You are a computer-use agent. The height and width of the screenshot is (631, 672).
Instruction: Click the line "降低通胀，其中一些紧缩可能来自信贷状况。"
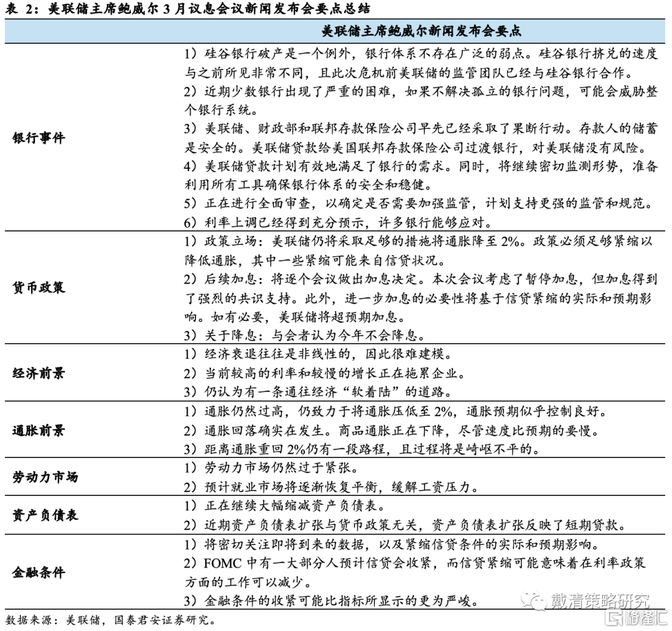(x=315, y=260)
